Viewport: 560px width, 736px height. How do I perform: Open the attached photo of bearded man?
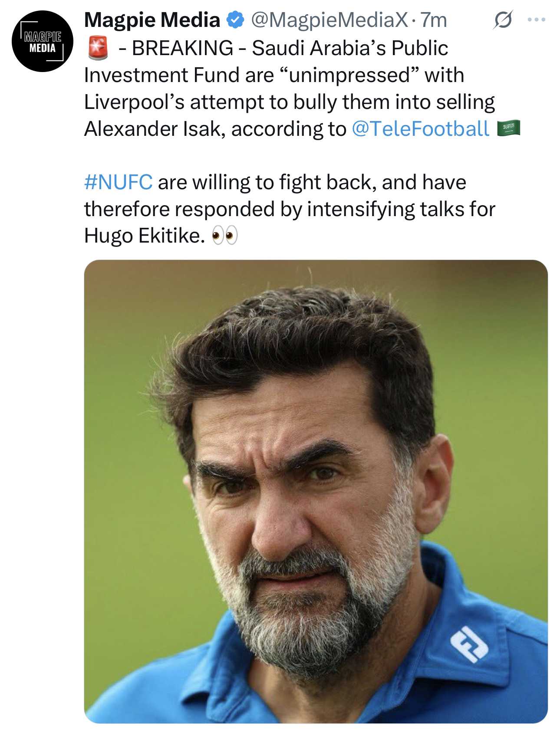pos(316,491)
